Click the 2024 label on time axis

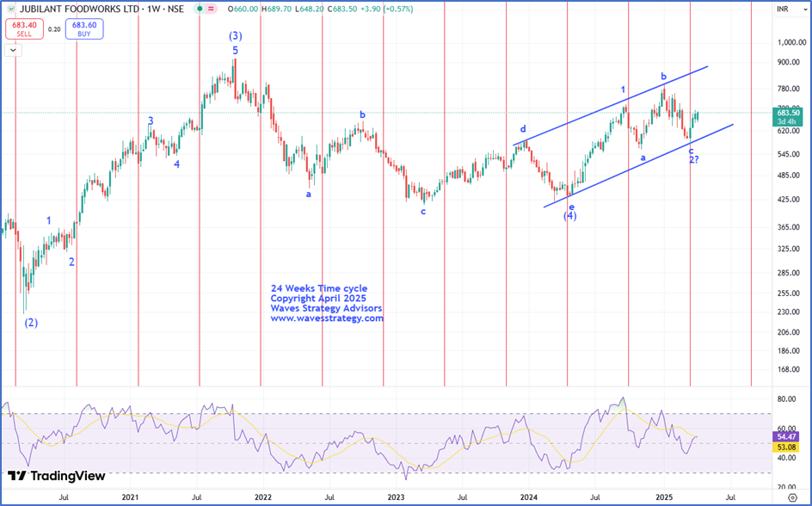coord(530,497)
